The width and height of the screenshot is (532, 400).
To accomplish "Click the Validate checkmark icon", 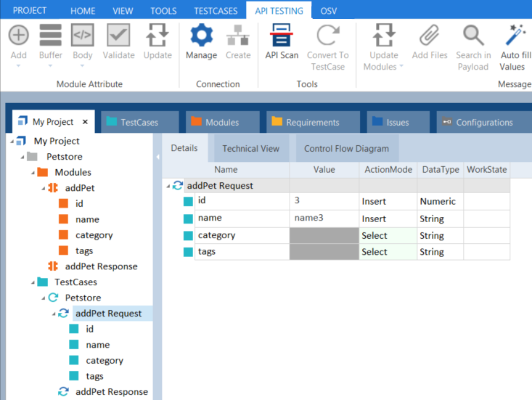I will pyautogui.click(x=118, y=36).
